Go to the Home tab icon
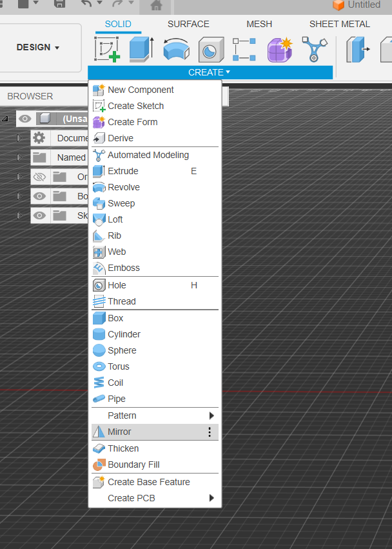Viewport: 392px width, 549px height. [155, 6]
